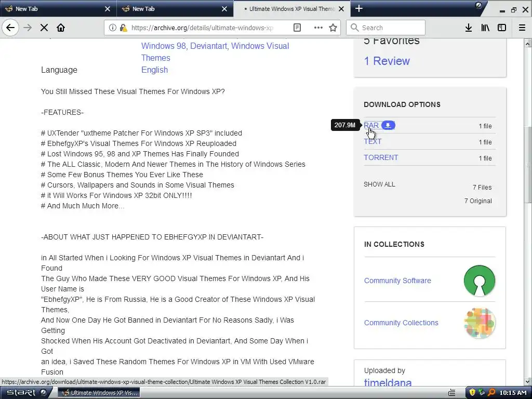The height and width of the screenshot is (399, 532).
Task: Open the hamburger application menu
Action: [x=522, y=28]
